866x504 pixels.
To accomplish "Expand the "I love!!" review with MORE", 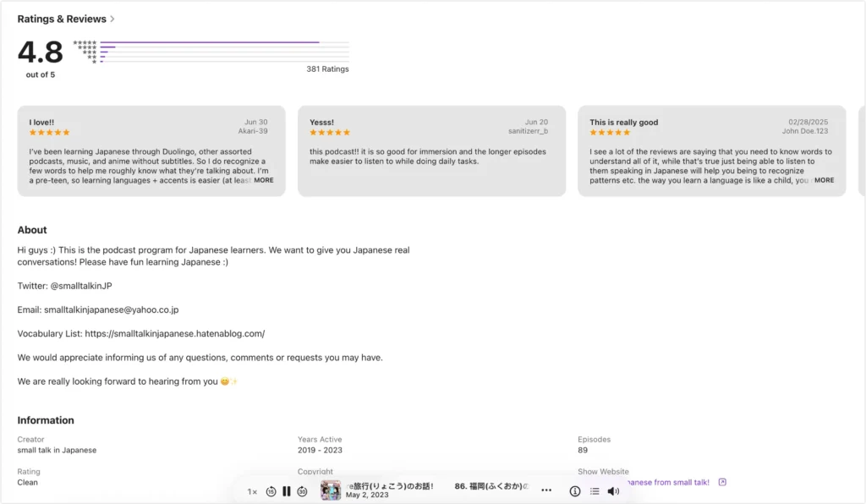I will click(264, 180).
